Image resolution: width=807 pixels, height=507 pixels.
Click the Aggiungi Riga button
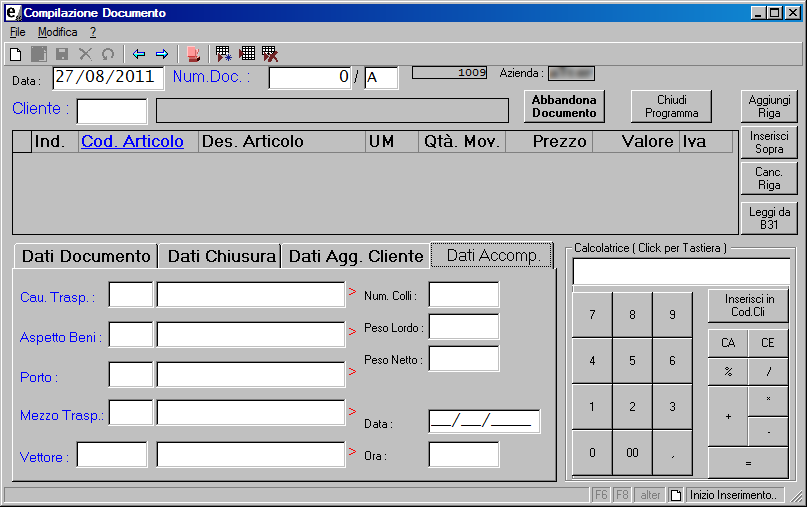(769, 106)
